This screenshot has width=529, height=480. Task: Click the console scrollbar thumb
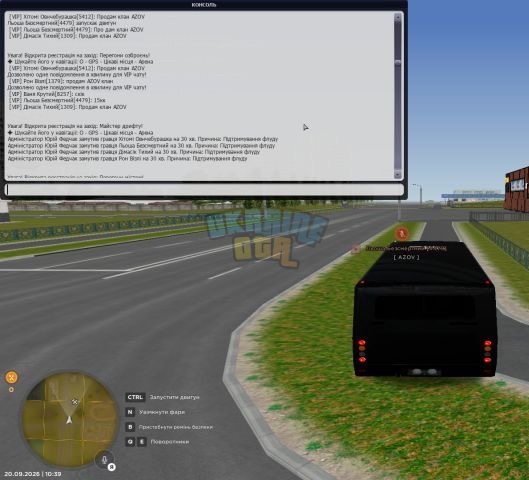tap(398, 62)
